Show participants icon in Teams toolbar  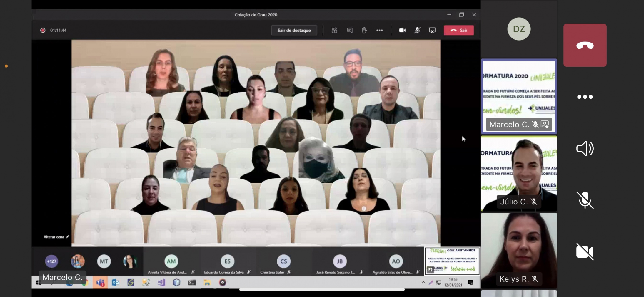[334, 30]
